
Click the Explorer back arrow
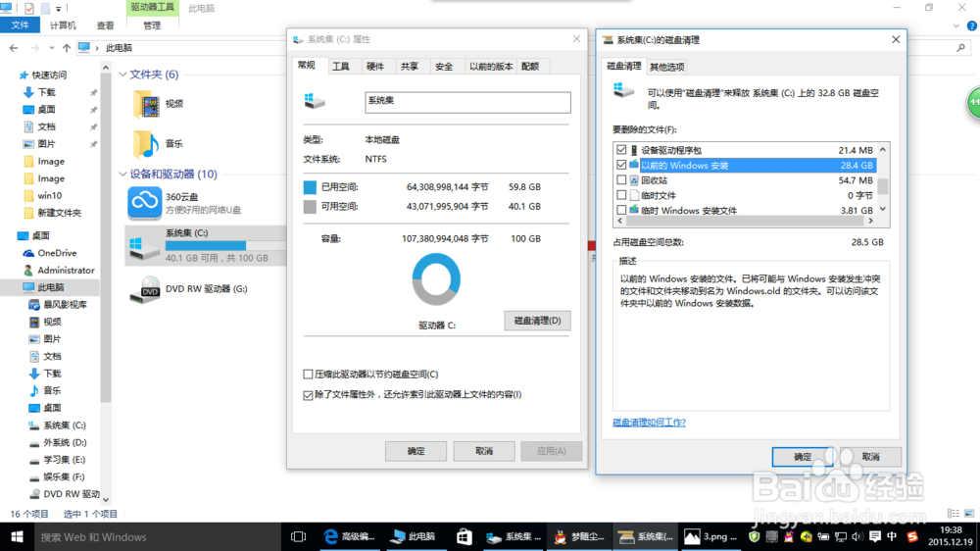14,47
